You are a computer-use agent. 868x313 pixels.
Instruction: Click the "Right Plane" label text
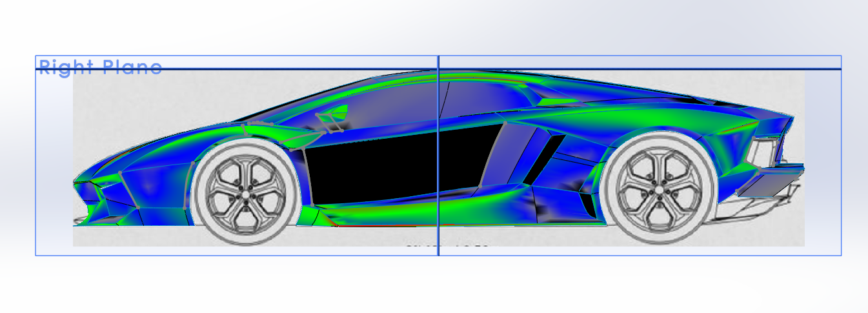100,67
